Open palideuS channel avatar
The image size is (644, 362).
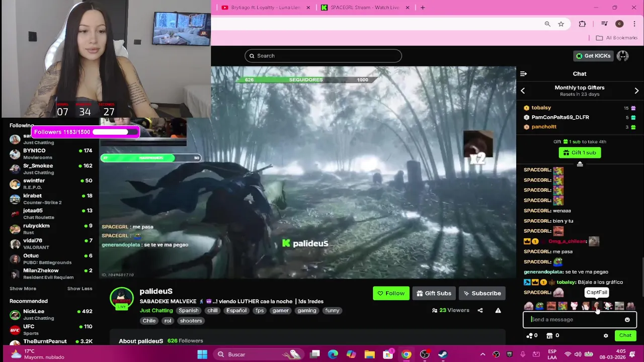pos(122,298)
